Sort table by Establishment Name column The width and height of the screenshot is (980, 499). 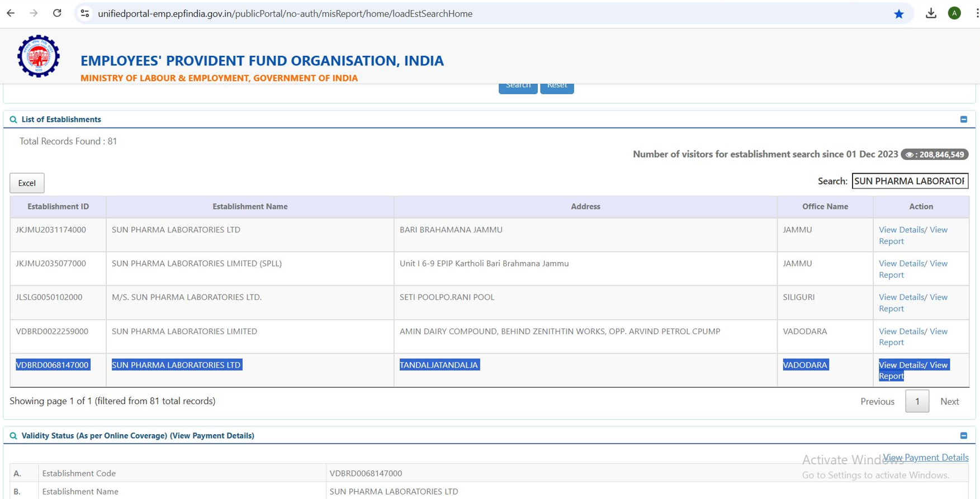point(250,207)
